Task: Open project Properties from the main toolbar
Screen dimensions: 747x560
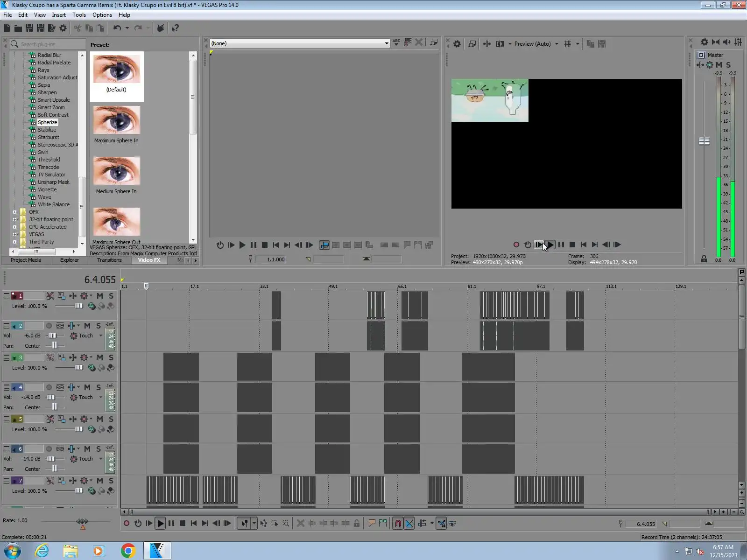Action: [63, 28]
